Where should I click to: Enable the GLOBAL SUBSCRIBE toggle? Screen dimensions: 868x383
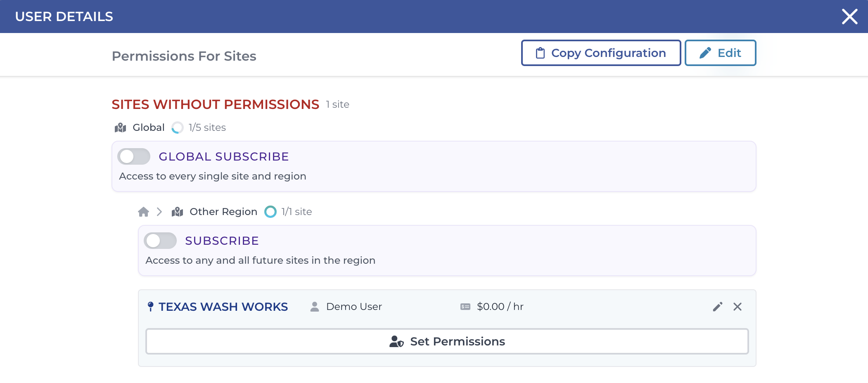[x=134, y=156]
